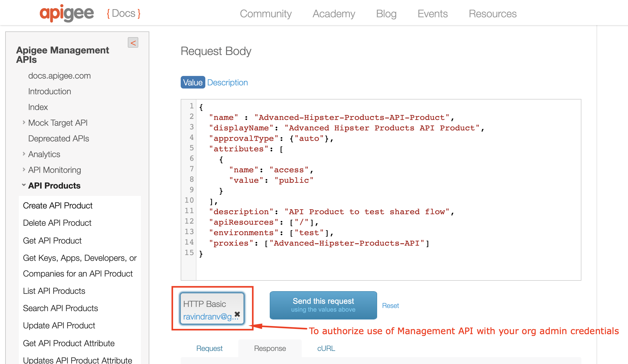This screenshot has width=628, height=364.
Task: Click the "name": "access" line
Action: [271, 170]
